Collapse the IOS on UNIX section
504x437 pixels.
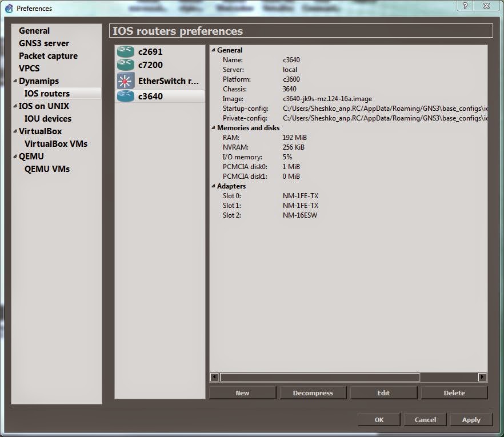click(x=15, y=106)
